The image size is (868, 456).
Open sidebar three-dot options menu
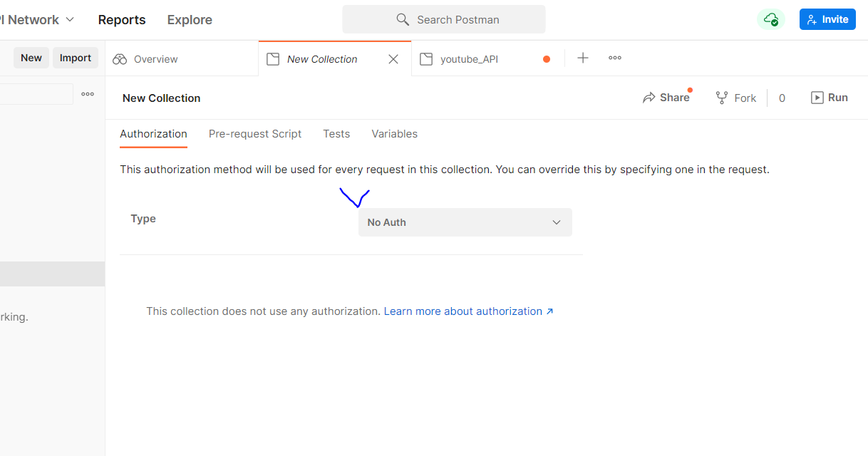(88, 94)
